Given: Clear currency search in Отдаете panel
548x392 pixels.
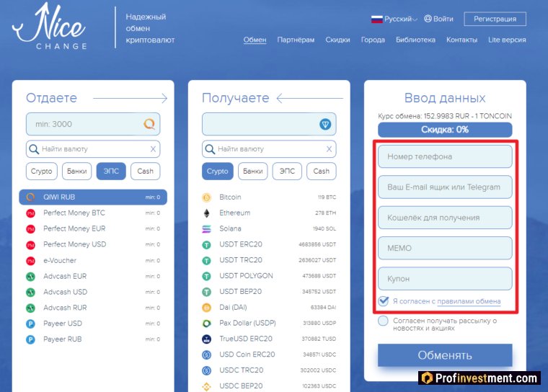Looking at the screenshot, I should [x=153, y=149].
